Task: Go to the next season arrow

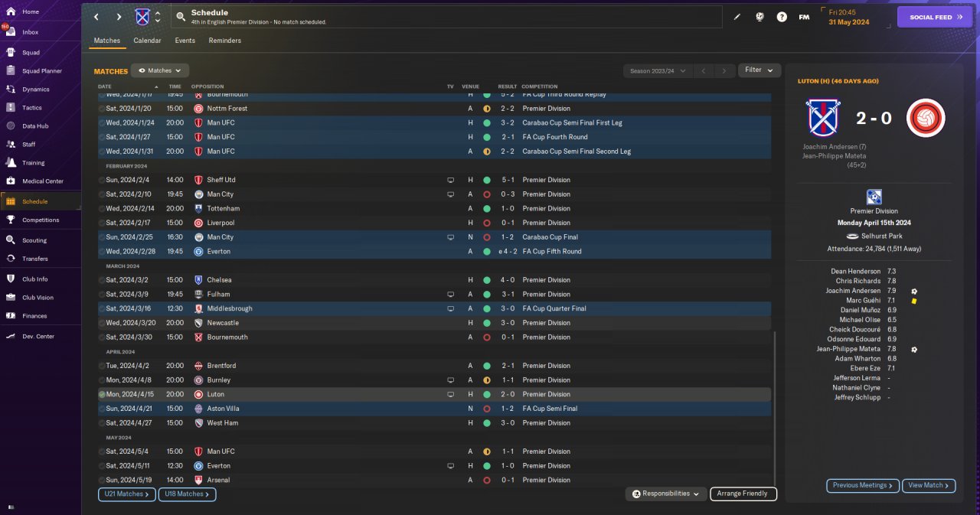Action: [724, 70]
